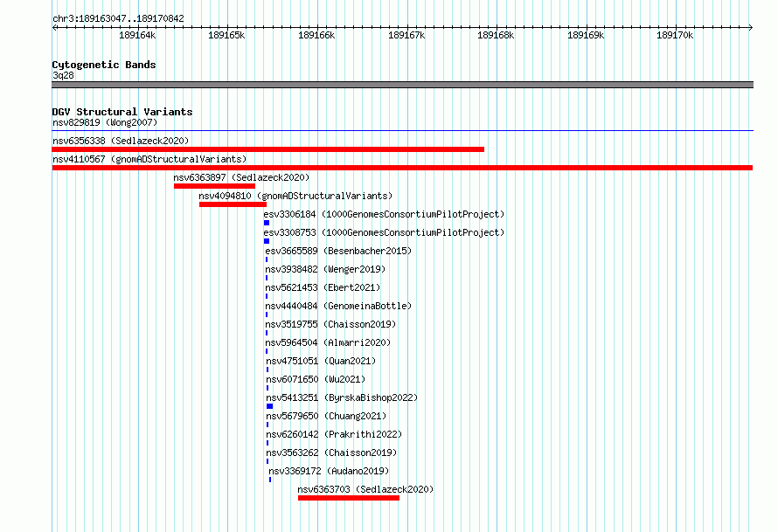The width and height of the screenshot is (778, 532).
Task: Select the red bar of nsv4110567
Action: pos(402,168)
